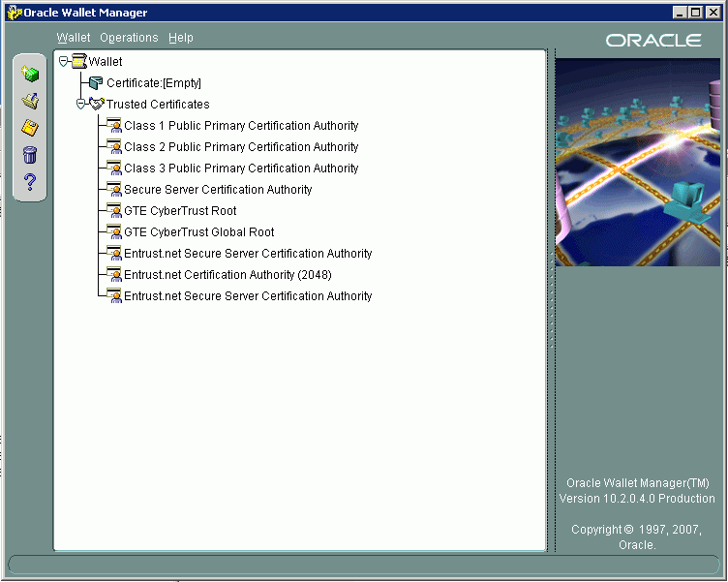Viewport: 728px width, 582px height.
Task: Select Secure Server Certification Authority text
Action: (x=218, y=190)
